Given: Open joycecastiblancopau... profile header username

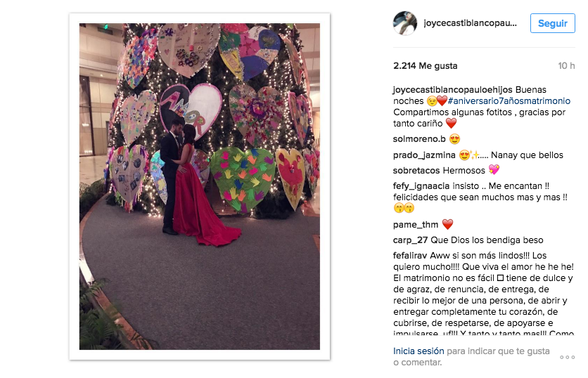Looking at the screenshot, I should click(470, 23).
